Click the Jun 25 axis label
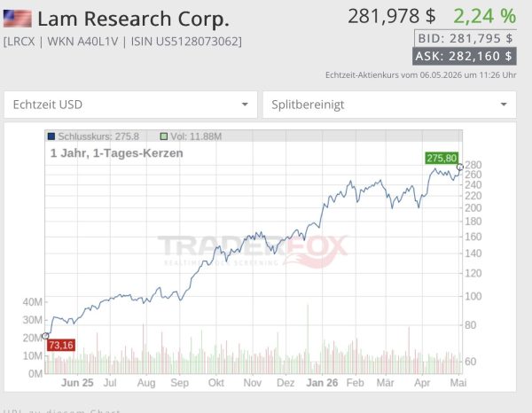Image resolution: width=532 pixels, height=413 pixels. pyautogui.click(x=77, y=383)
